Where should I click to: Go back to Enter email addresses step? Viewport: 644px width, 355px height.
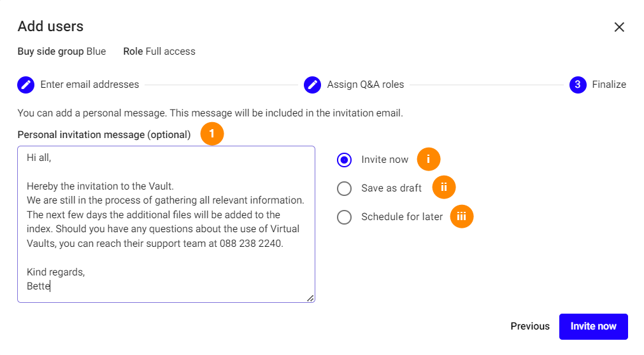tap(89, 85)
